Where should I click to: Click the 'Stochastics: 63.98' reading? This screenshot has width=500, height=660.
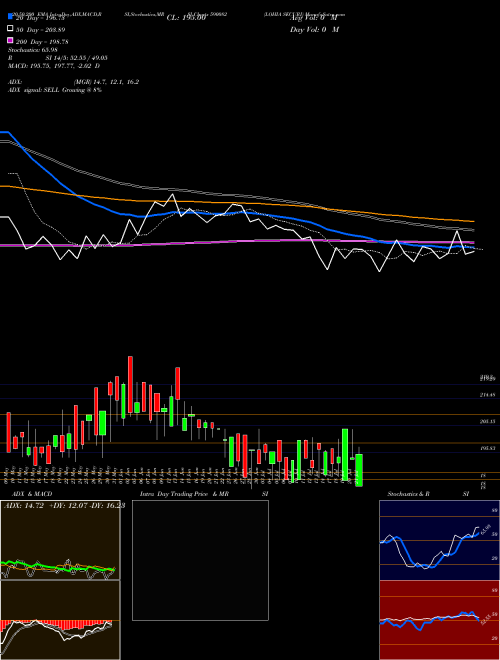coord(33,50)
